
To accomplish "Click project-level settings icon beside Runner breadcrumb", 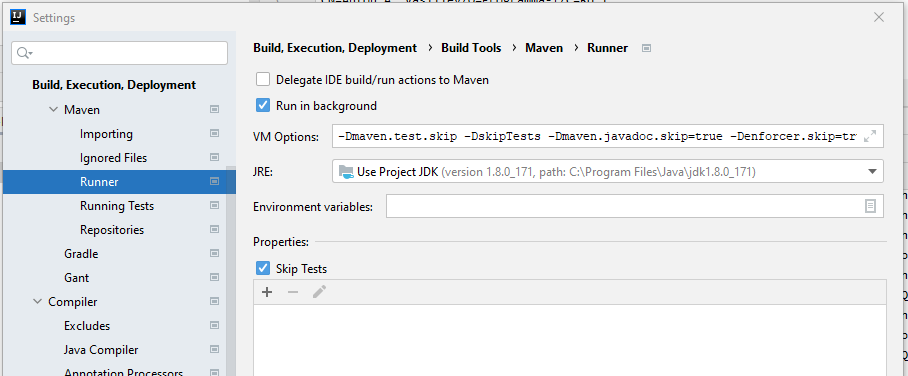I will pyautogui.click(x=647, y=48).
